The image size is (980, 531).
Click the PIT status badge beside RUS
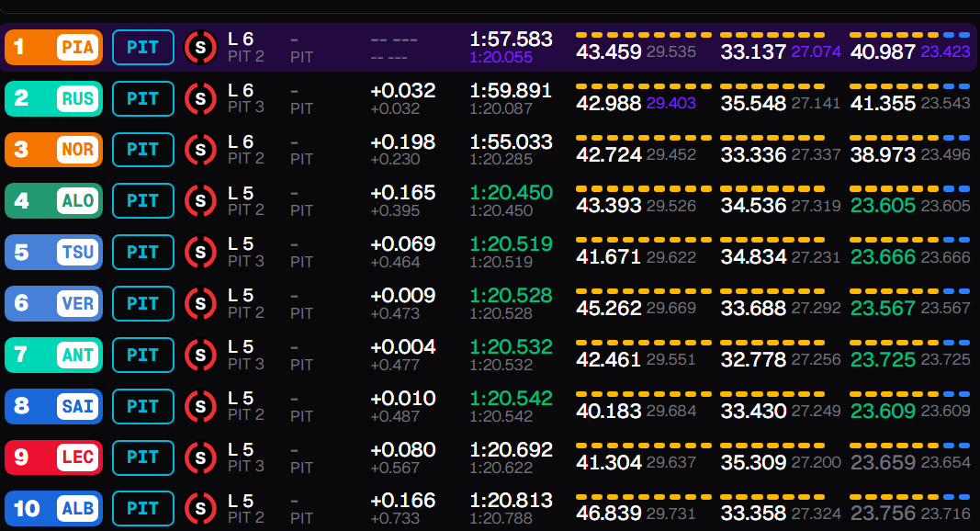pyautogui.click(x=143, y=98)
